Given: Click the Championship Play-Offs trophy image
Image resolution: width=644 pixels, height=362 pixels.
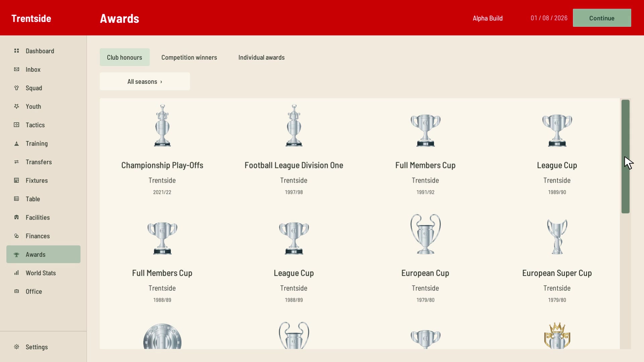Looking at the screenshot, I should click(x=162, y=125).
